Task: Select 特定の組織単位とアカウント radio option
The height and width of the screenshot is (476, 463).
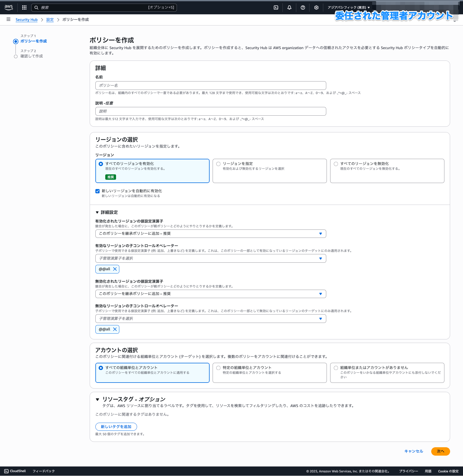Action: click(218, 368)
